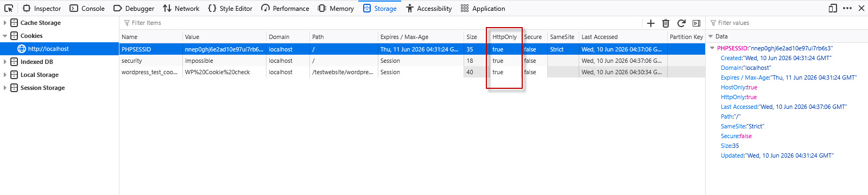The image size is (868, 195).
Task: Collapse the PHPSESSID entry in data pane
Action: click(712, 48)
